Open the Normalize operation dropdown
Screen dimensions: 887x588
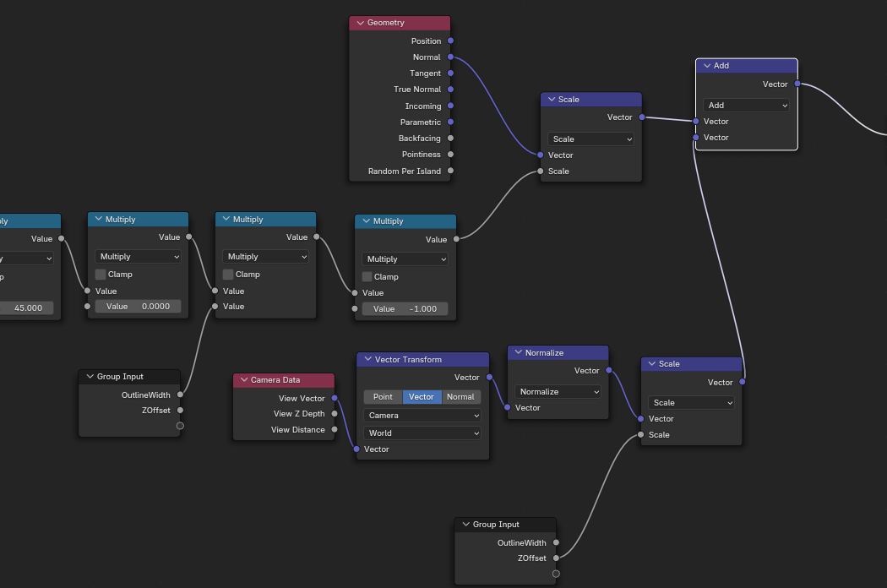point(558,392)
